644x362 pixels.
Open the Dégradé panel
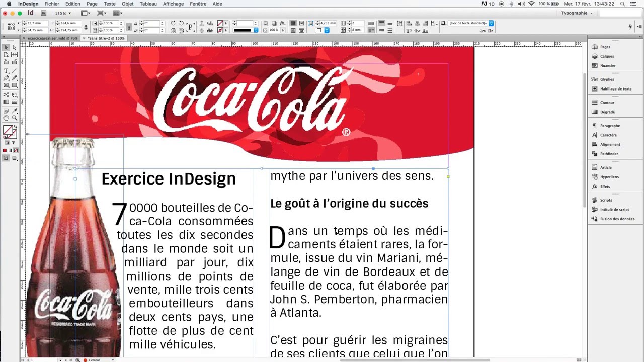607,112
